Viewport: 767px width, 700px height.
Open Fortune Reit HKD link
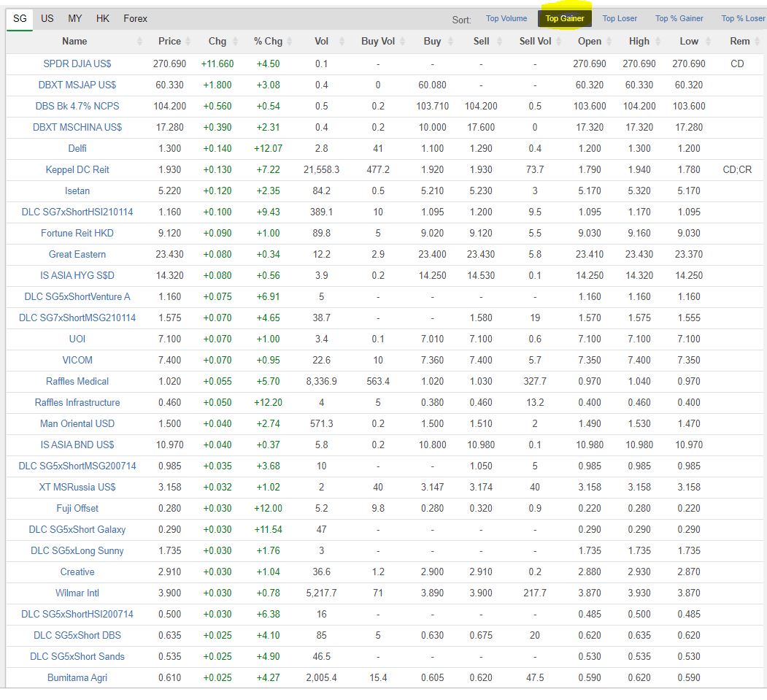[77, 234]
